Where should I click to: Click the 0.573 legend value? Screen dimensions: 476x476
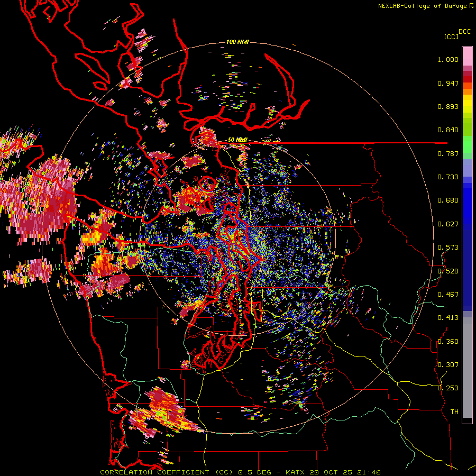448,248
